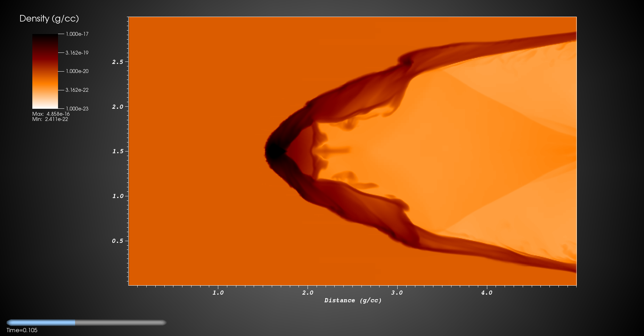Click the Time=0.105 label
Image resolution: width=644 pixels, height=336 pixels.
(22, 330)
